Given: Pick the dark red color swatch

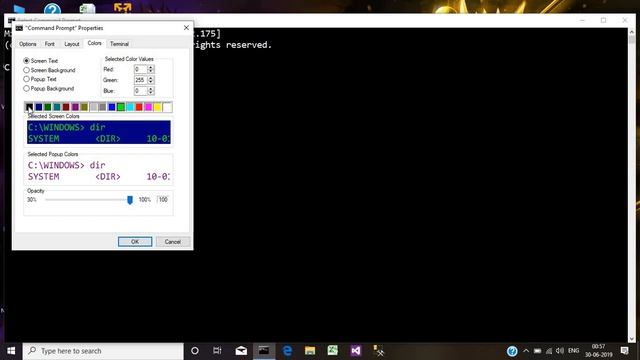Looking at the screenshot, I should click(66, 107).
